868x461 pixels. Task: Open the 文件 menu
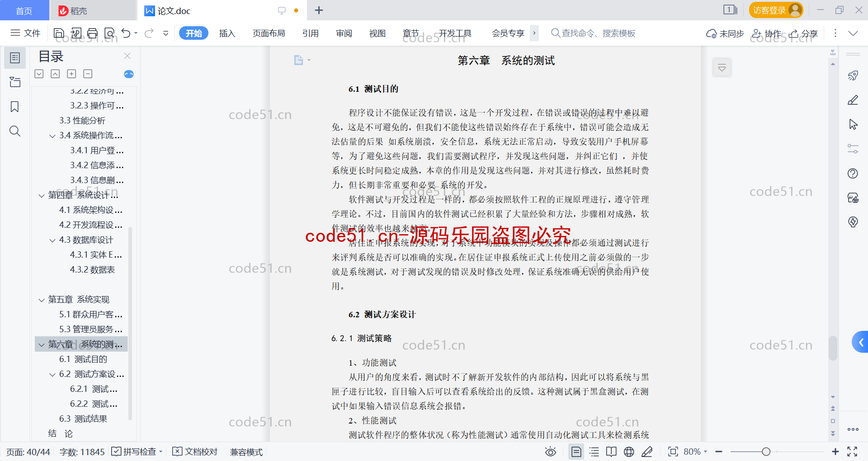(25, 33)
